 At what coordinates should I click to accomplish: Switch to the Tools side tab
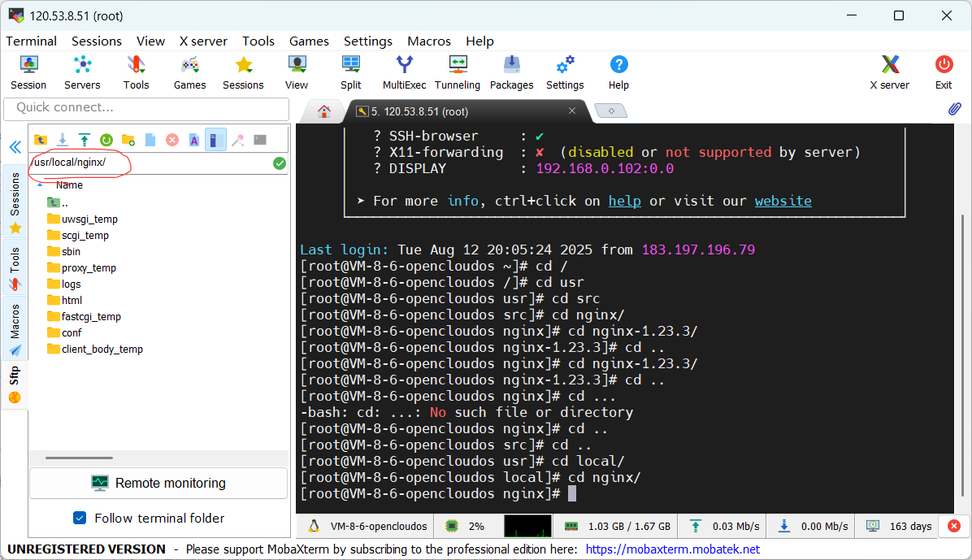15,268
